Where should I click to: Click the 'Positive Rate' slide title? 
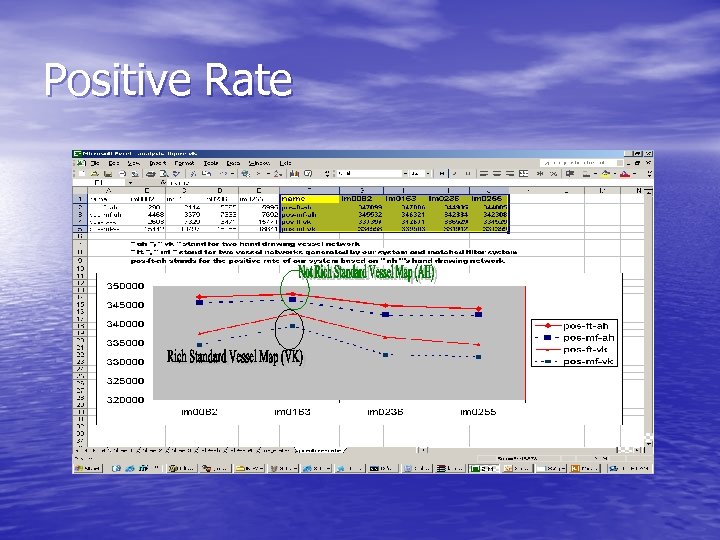point(168,79)
